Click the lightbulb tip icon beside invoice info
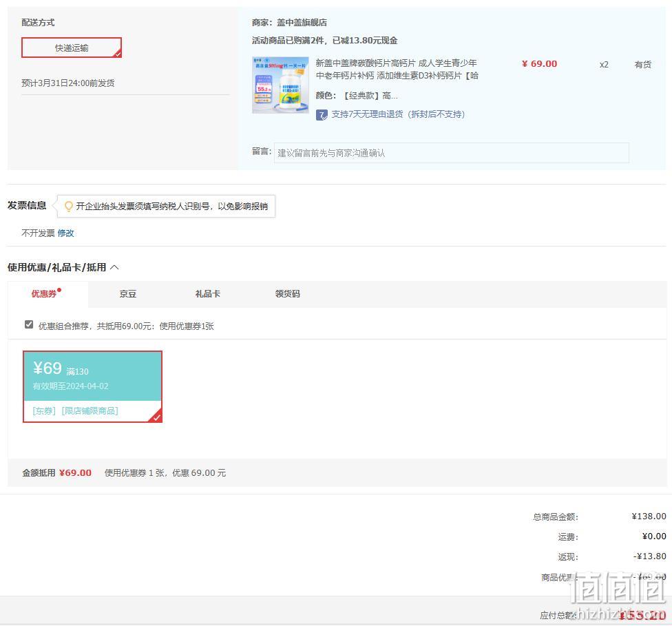 [68, 207]
